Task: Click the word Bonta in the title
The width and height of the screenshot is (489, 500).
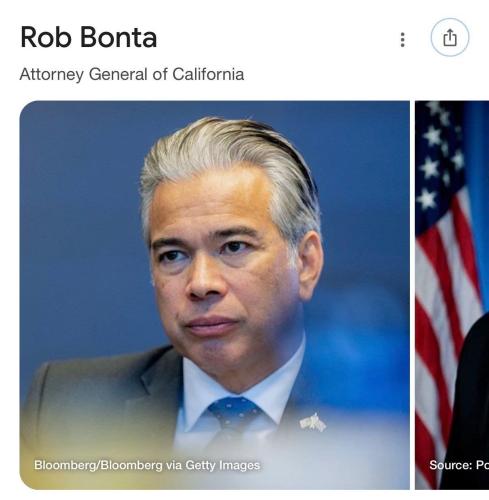Action: 118,37
